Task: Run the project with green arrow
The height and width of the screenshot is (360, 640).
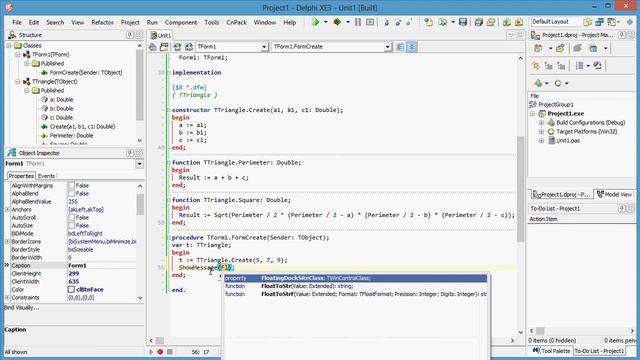Action: [x=315, y=22]
